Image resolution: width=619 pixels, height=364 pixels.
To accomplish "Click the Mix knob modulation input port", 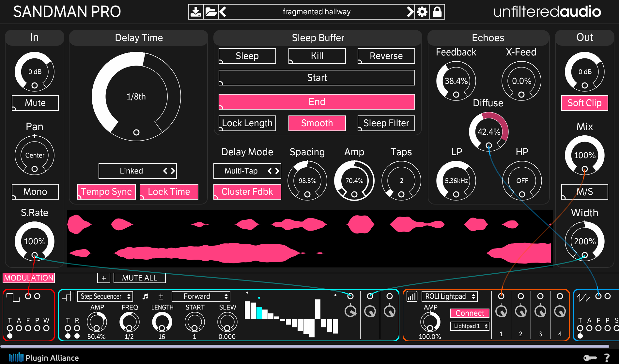I will (x=585, y=169).
